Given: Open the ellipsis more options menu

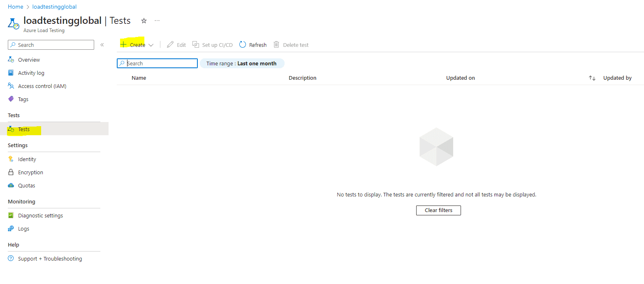Looking at the screenshot, I should tap(157, 21).
